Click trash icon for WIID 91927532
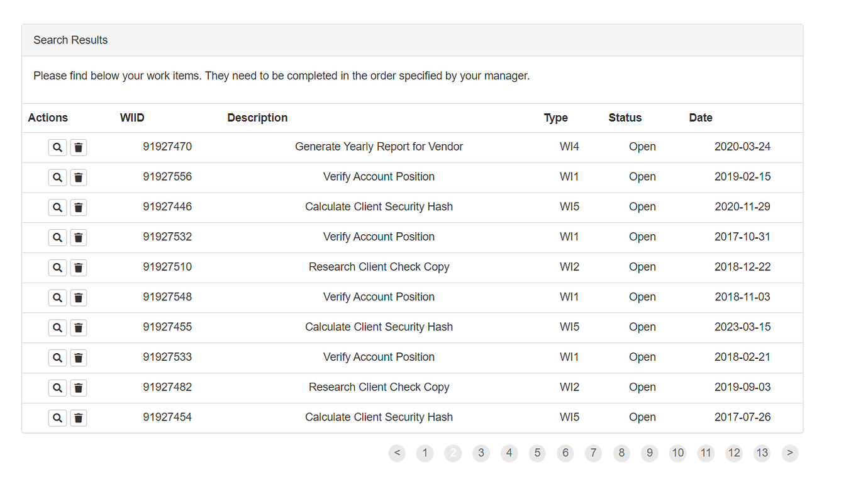The image size is (868, 486). click(79, 237)
